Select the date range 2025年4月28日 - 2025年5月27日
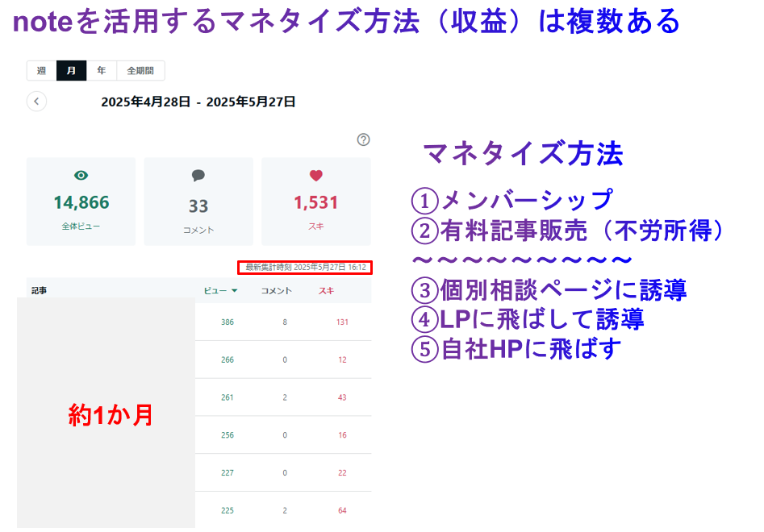Screen dimensions: 764x532 tap(198, 102)
